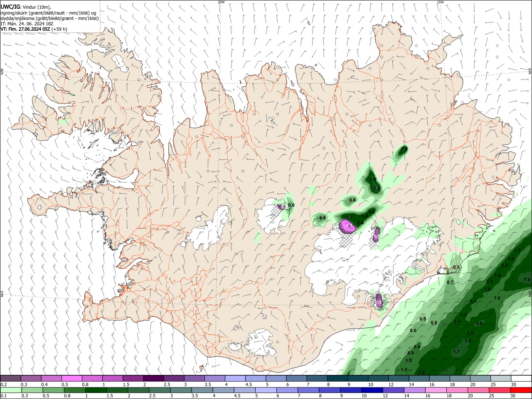532x399 pixels.
Task: Click the 'IT: Mán. 24. 06. 2024 18Z' line
Action: (x=27, y=24)
